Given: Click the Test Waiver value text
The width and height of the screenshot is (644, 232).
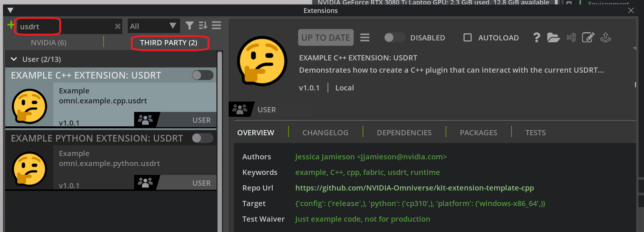Looking at the screenshot, I should (363, 219).
